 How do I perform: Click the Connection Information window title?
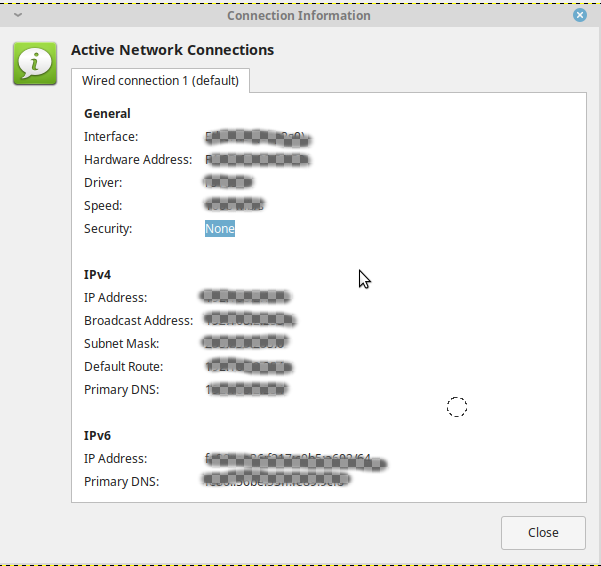(298, 15)
